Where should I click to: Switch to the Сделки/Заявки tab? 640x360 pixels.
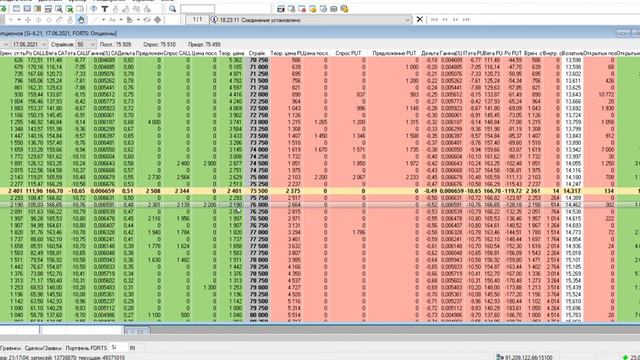[x=43, y=348]
